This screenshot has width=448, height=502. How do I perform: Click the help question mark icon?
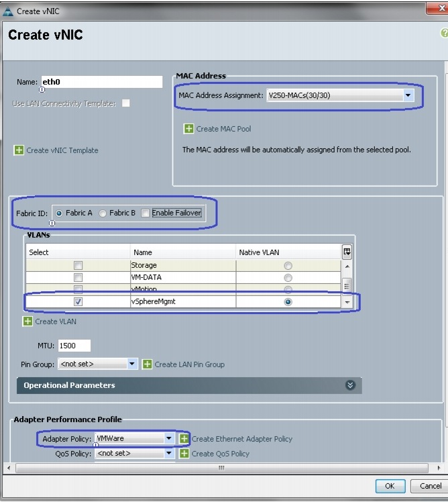[444, 33]
